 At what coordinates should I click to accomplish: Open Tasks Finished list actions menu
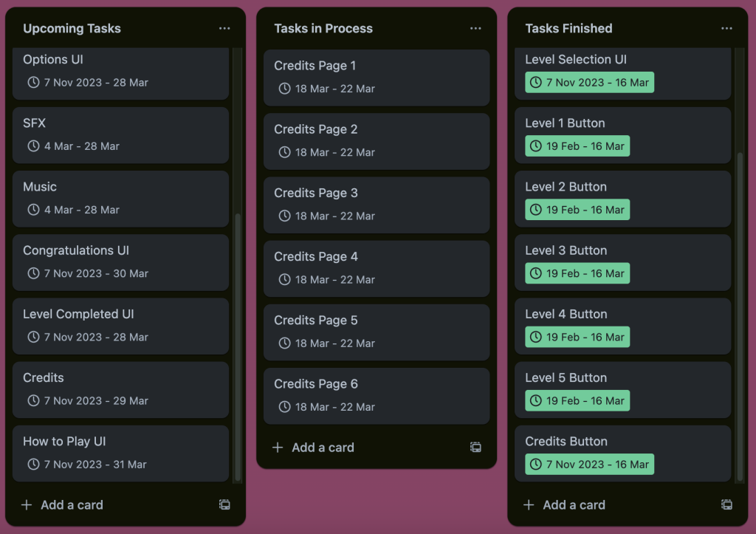coord(726,29)
